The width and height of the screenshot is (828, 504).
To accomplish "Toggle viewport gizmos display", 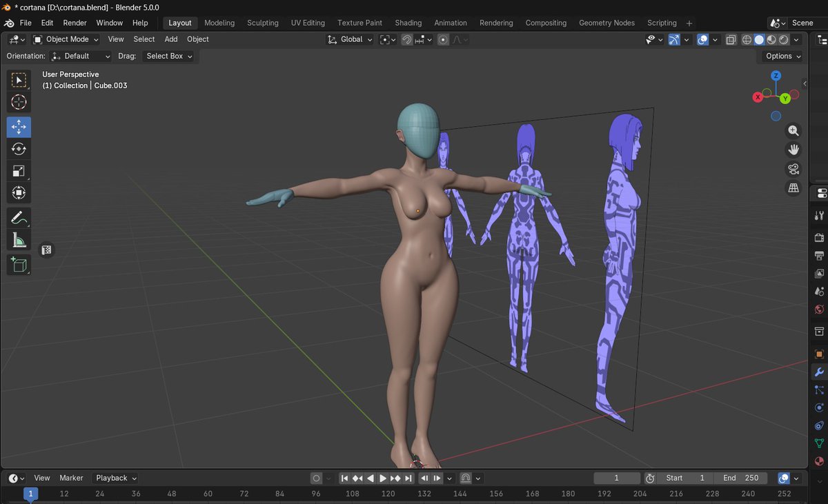I will [x=673, y=39].
